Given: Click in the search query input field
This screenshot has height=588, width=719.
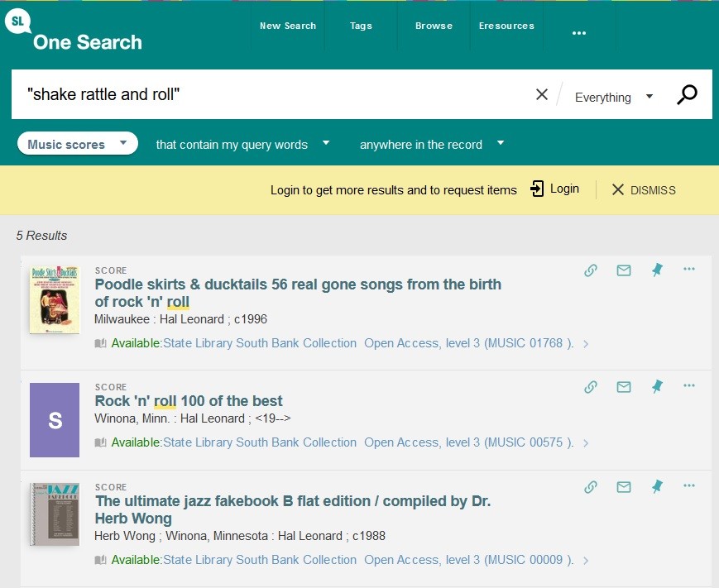Looking at the screenshot, I should tap(276, 94).
